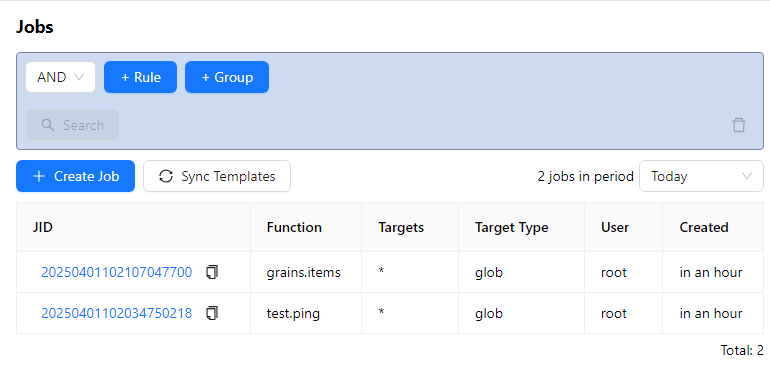Open the Today period dropdown
The width and height of the screenshot is (770, 373).
coord(701,176)
